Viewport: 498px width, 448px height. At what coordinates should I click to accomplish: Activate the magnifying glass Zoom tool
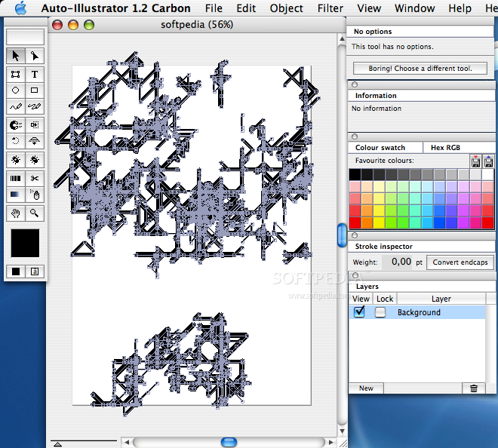pos(35,213)
